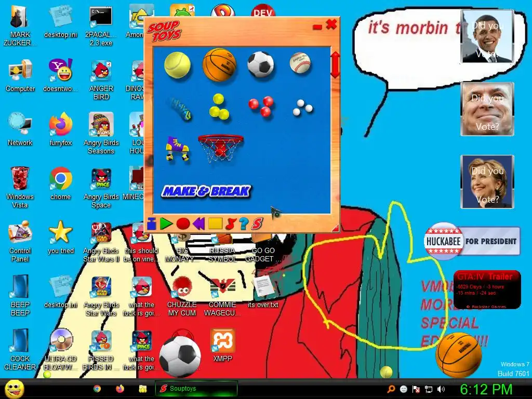Minimize the Soup Toys panel

click(317, 27)
